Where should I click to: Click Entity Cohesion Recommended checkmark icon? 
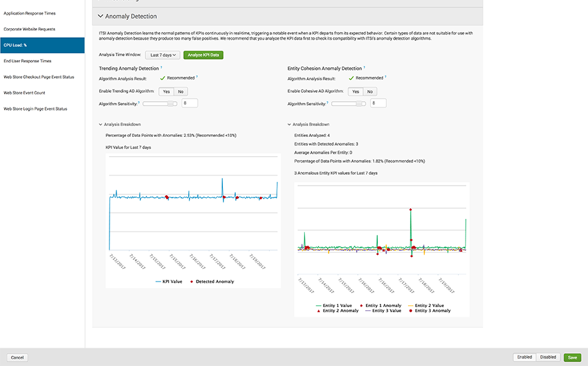click(352, 78)
